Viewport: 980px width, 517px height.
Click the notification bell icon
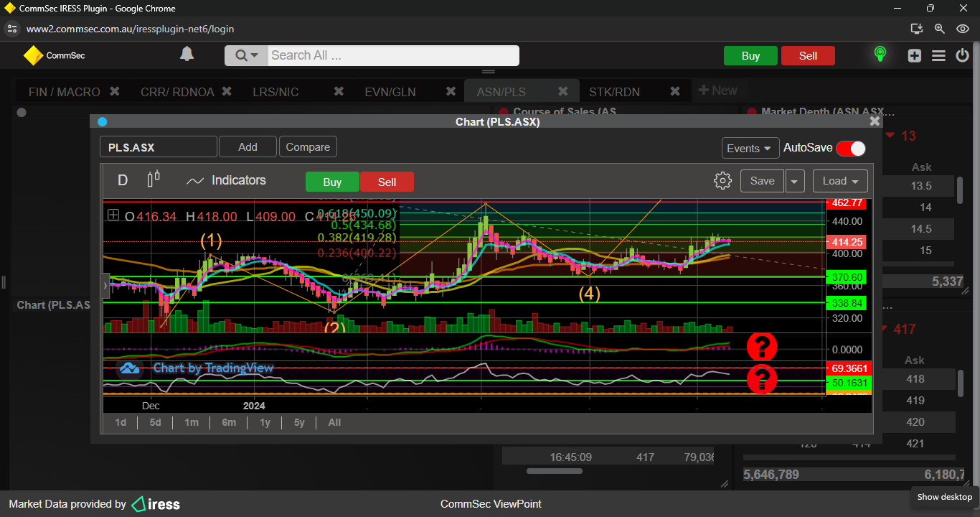point(187,55)
